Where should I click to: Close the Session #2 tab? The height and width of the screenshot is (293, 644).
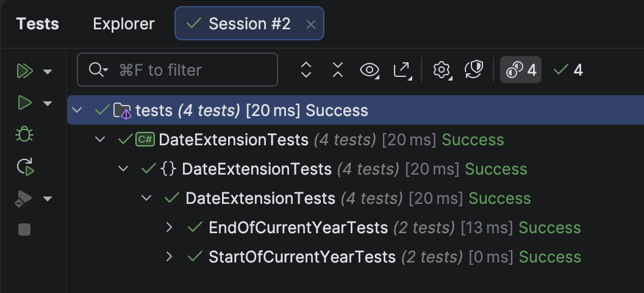[x=310, y=24]
